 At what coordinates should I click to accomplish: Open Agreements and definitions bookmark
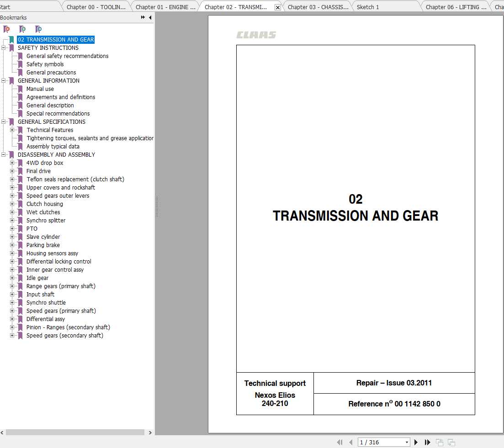[61, 97]
